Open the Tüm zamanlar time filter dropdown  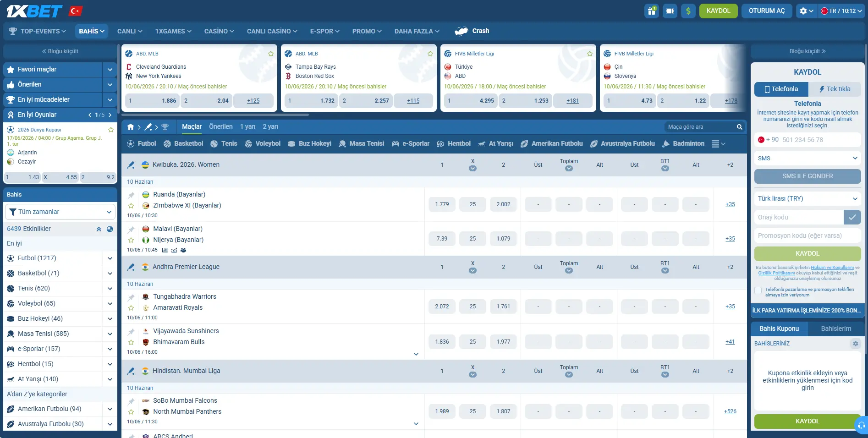[x=60, y=212]
